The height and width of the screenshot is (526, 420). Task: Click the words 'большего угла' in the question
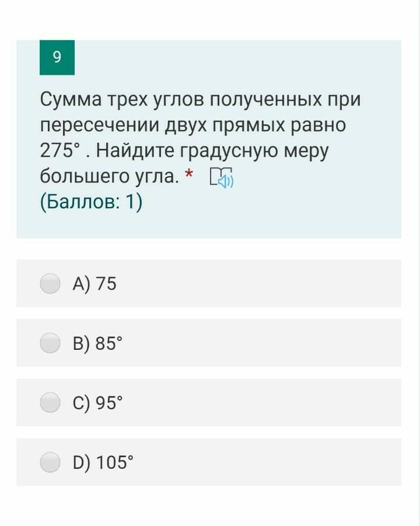[109, 177]
